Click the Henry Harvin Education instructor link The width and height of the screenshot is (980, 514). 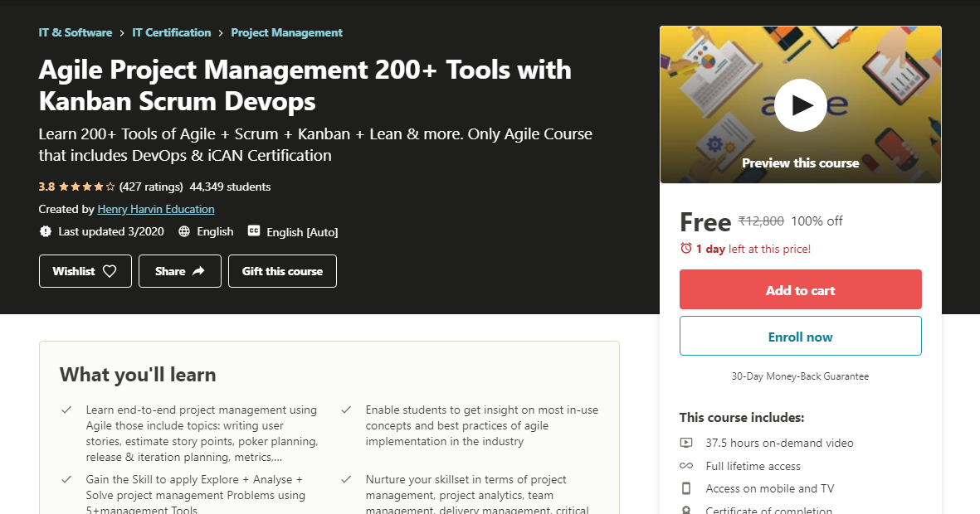coord(156,209)
